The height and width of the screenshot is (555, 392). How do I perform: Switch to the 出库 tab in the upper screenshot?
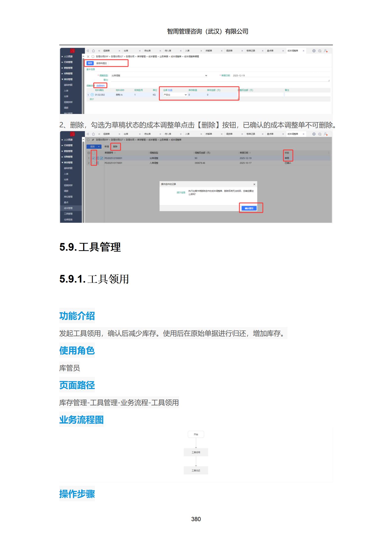click(126, 51)
